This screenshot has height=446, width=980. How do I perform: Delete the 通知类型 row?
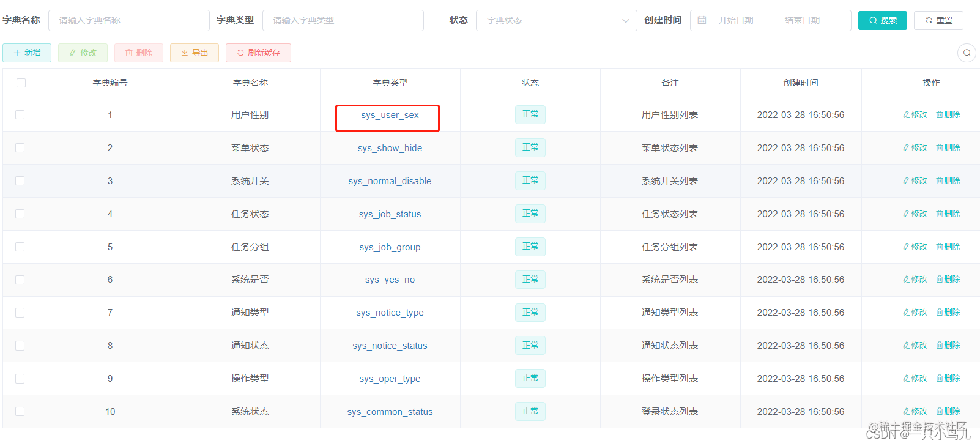(x=948, y=312)
